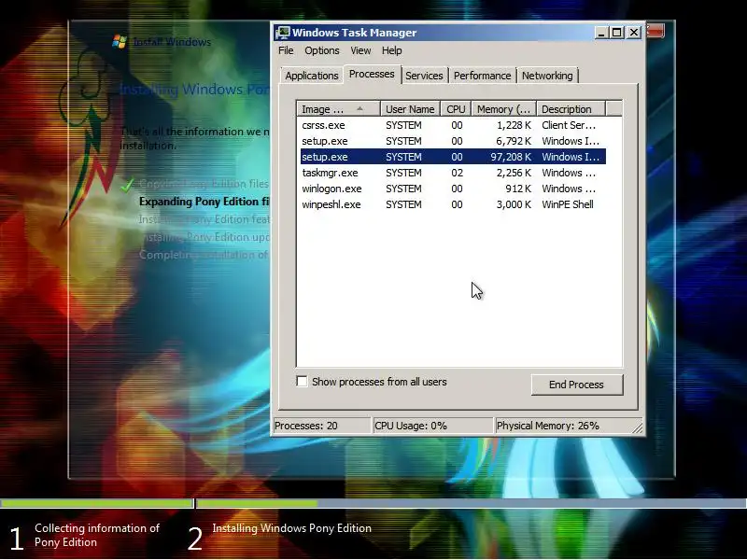The width and height of the screenshot is (747, 560).
Task: Click Completing installation step in Install Windows
Action: coord(204,255)
